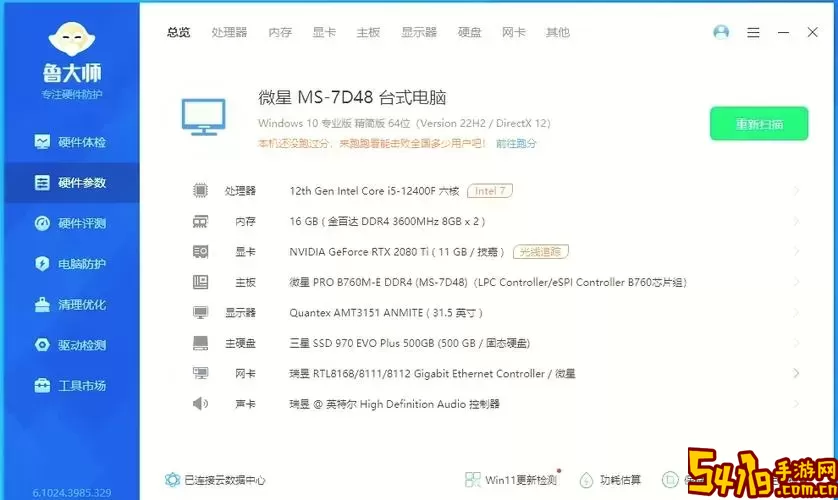Click the 显卡 graphics card icon
Screen dimensions: 838x500
click(200, 252)
